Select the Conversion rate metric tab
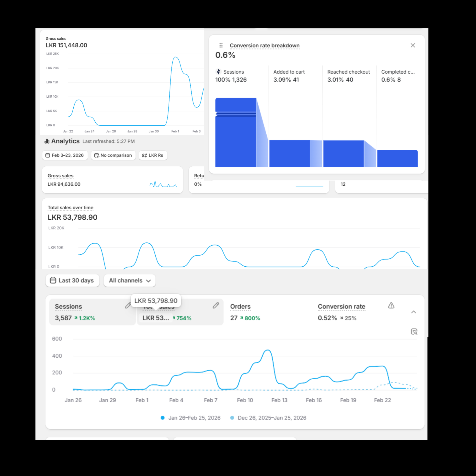This screenshot has width=476, height=476. [x=341, y=312]
